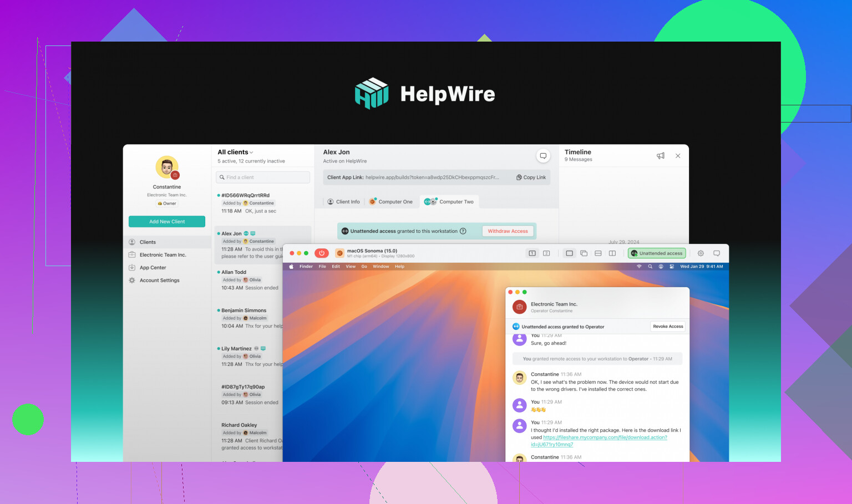
Task: Click the Add New Client button
Action: click(167, 222)
